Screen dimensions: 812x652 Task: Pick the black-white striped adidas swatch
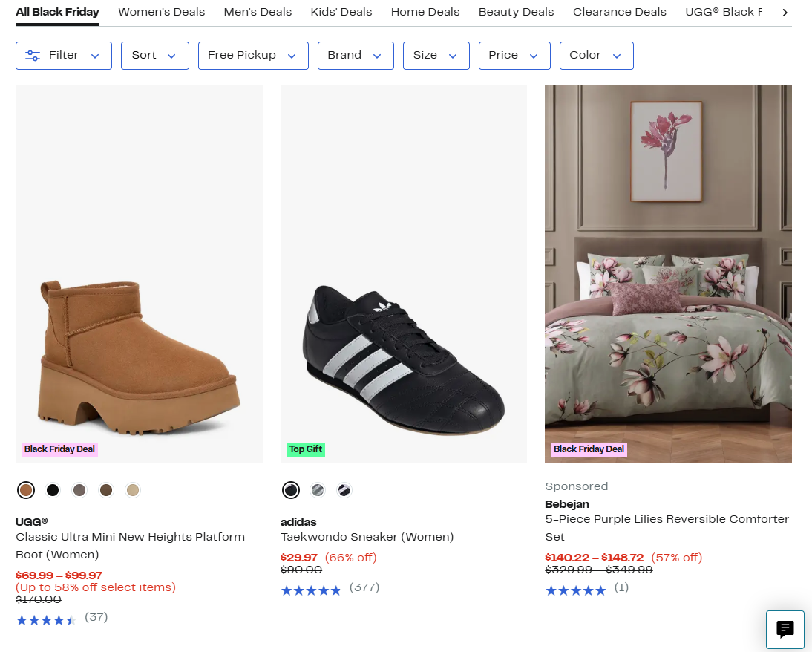click(344, 490)
